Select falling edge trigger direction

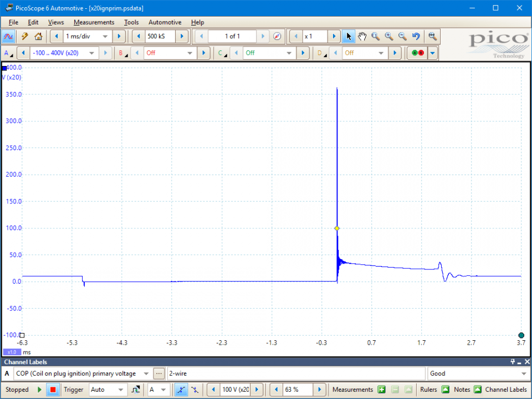pyautogui.click(x=195, y=390)
